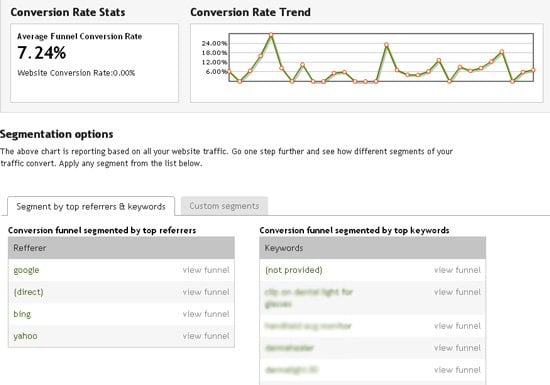The height and width of the screenshot is (385, 550).
Task: Click the Conversion Rate Stats heading
Action: (x=68, y=12)
